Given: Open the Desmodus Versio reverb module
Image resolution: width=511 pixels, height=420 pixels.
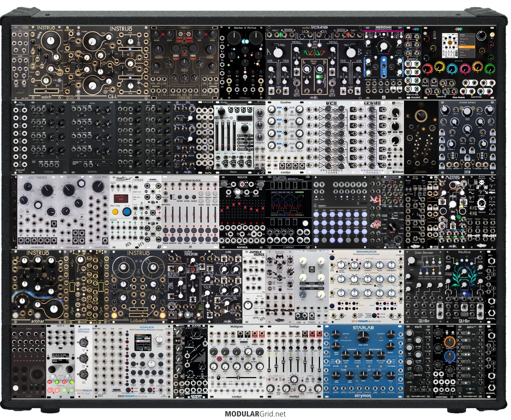Looking at the screenshot, I should point(280,287).
